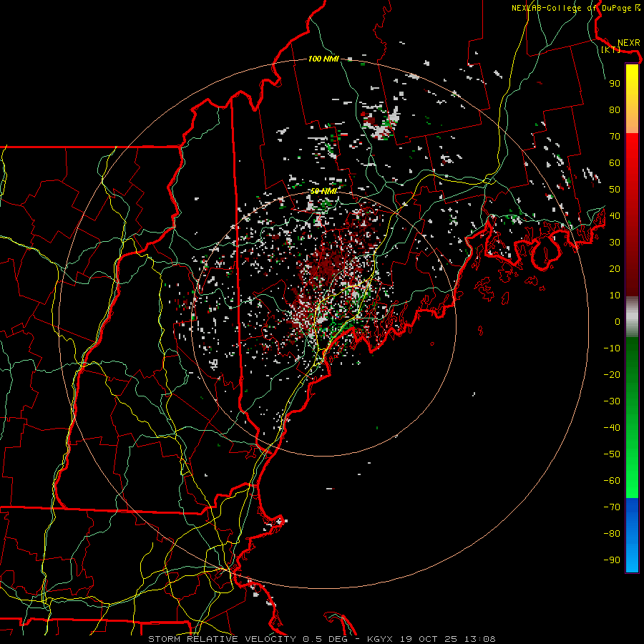This screenshot has height=644, width=644.
Task: Select the 30 value on velocity scale
Action: pyautogui.click(x=615, y=243)
